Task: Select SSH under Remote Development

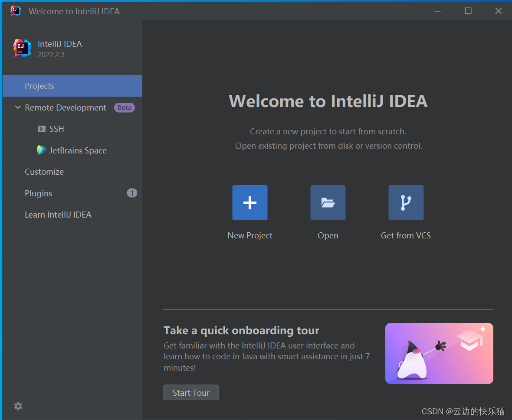Action: tap(57, 129)
